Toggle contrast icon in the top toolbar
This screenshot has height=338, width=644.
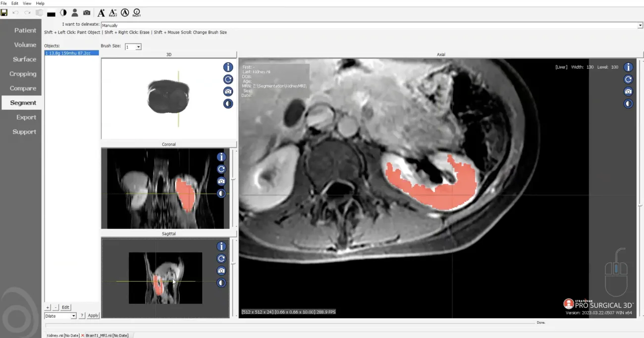63,13
